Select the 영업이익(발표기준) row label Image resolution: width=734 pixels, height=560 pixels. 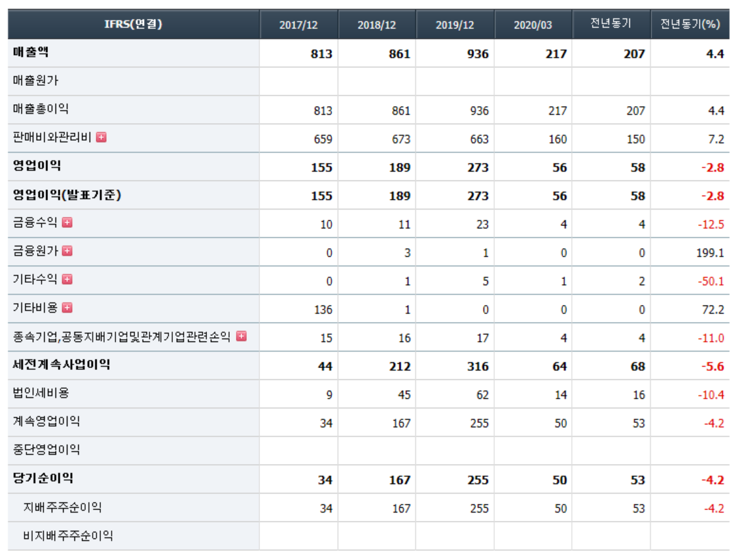(x=67, y=195)
